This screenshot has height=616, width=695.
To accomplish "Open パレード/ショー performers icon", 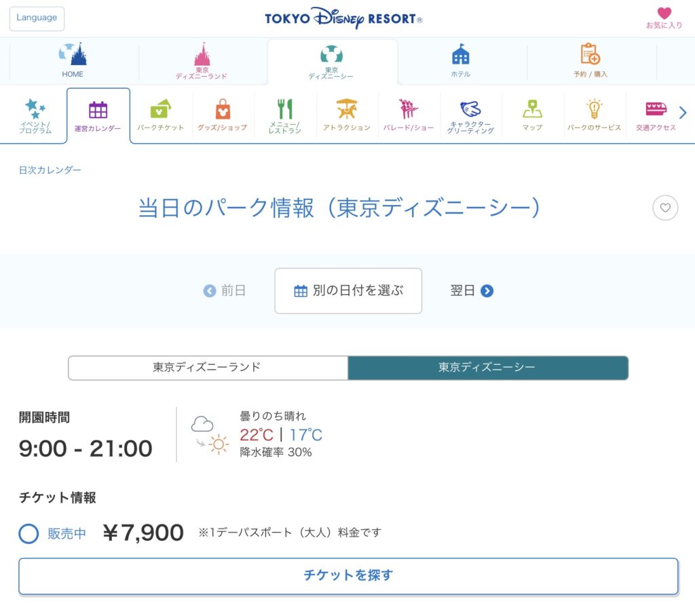I will [x=409, y=116].
